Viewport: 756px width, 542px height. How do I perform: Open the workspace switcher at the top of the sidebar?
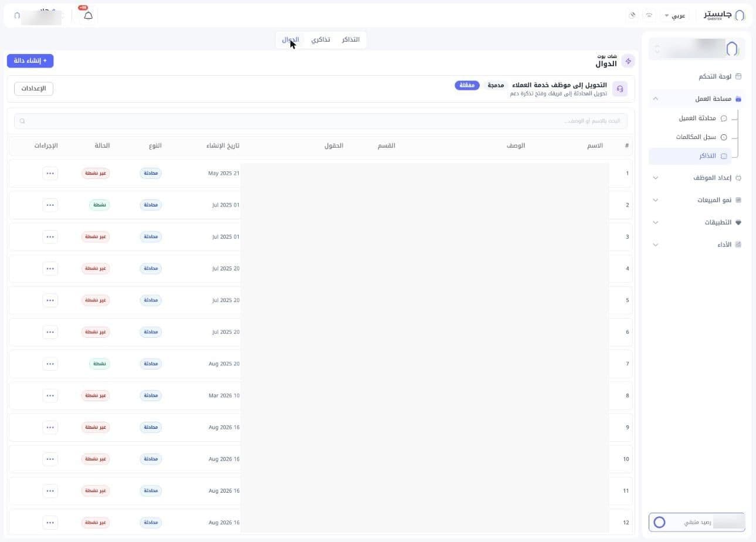697,49
